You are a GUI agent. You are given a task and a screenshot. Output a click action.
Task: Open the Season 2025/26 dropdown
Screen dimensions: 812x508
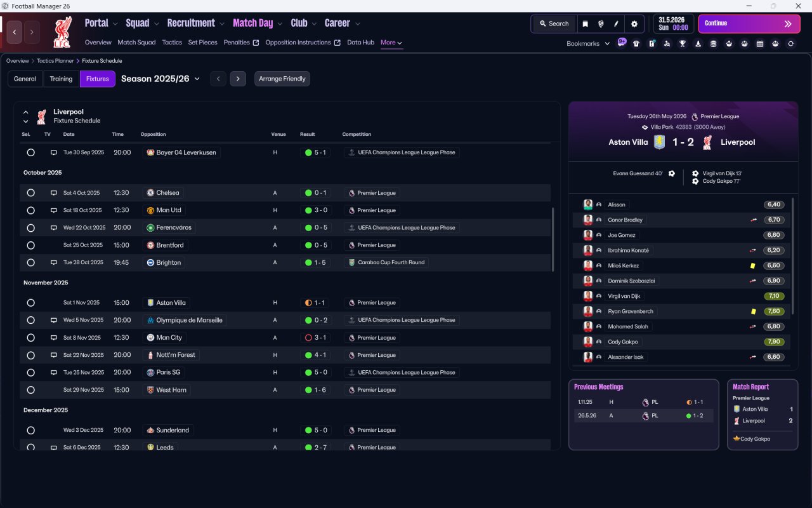(x=160, y=79)
